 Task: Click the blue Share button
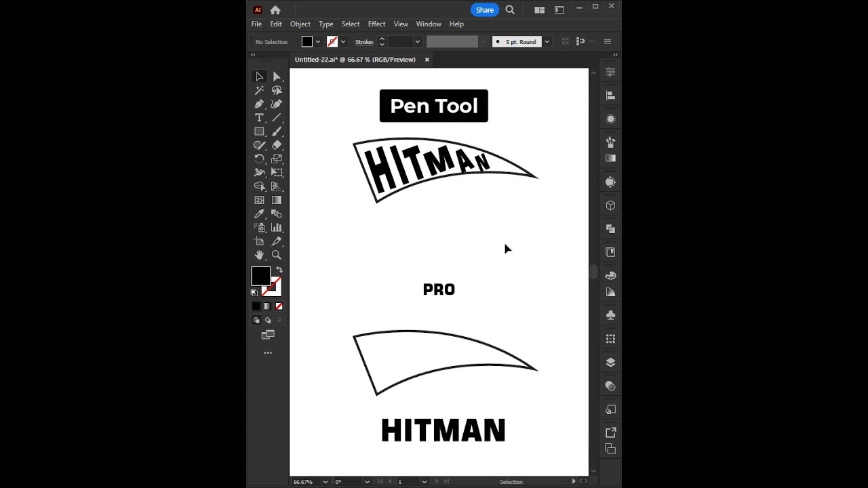pyautogui.click(x=485, y=10)
